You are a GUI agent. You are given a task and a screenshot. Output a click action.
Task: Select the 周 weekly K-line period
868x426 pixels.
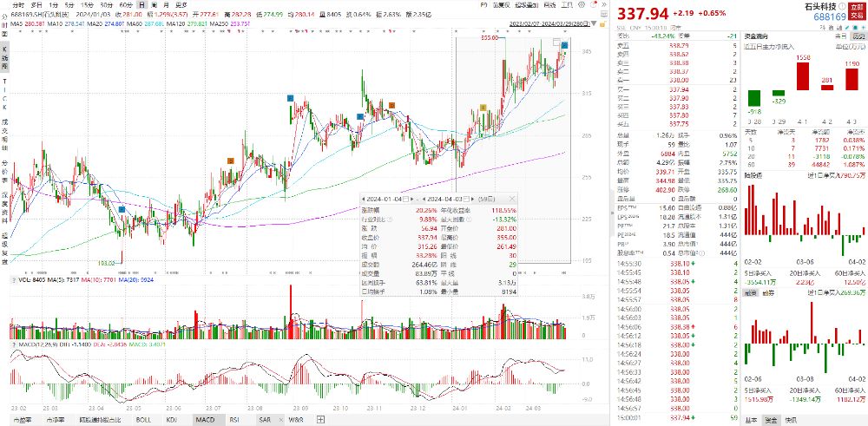click(155, 4)
